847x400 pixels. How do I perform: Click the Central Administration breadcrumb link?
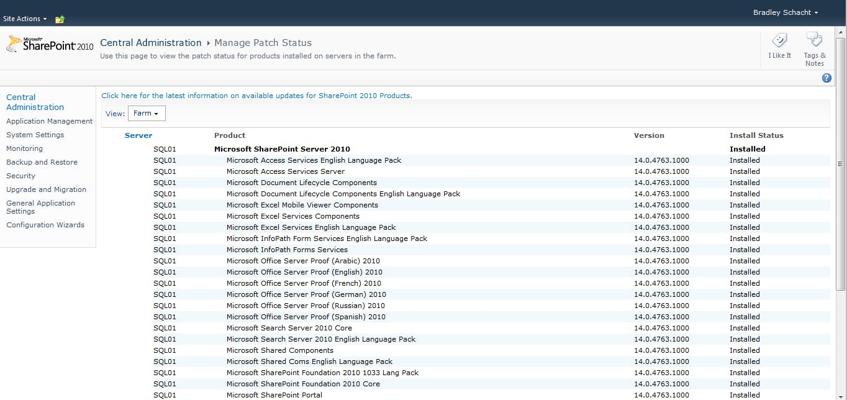click(150, 43)
